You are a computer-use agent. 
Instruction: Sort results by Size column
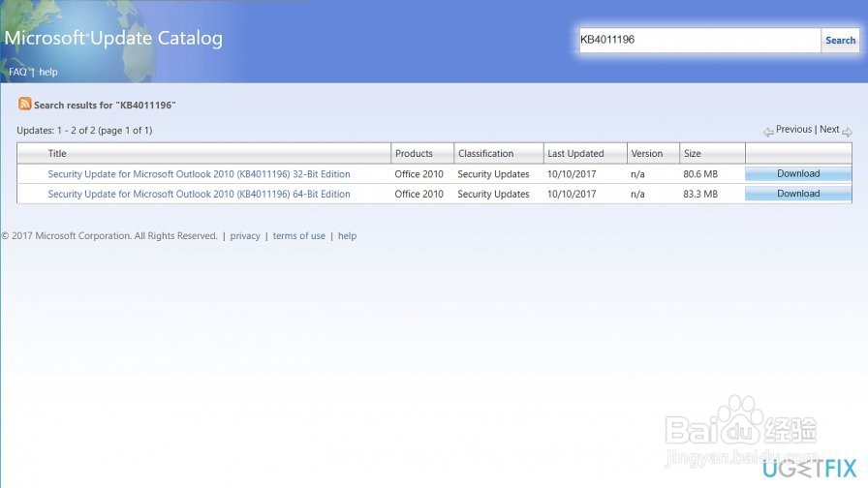tap(692, 153)
